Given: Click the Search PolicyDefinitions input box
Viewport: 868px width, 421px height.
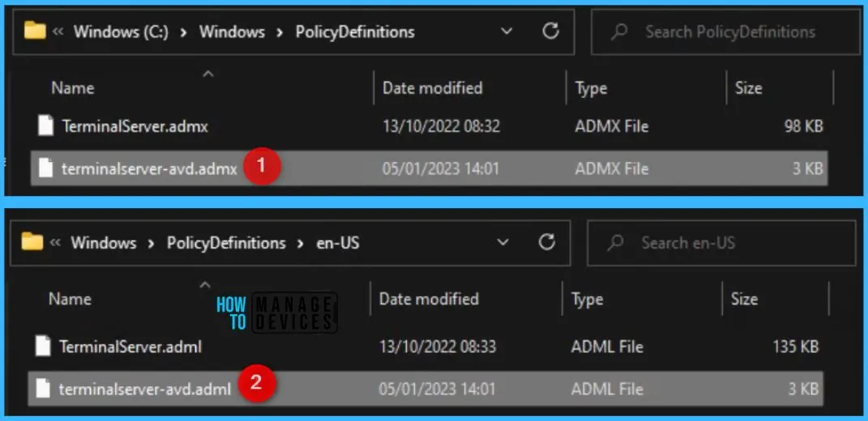Looking at the screenshot, I should click(x=729, y=32).
